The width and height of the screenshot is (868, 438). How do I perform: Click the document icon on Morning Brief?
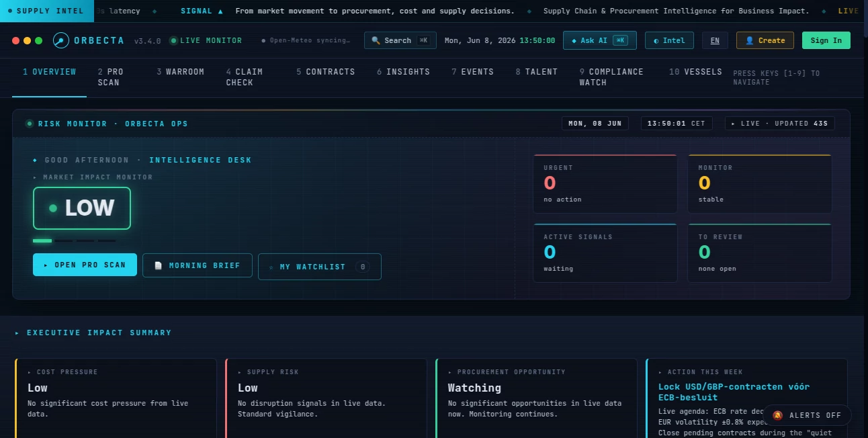[x=159, y=265]
